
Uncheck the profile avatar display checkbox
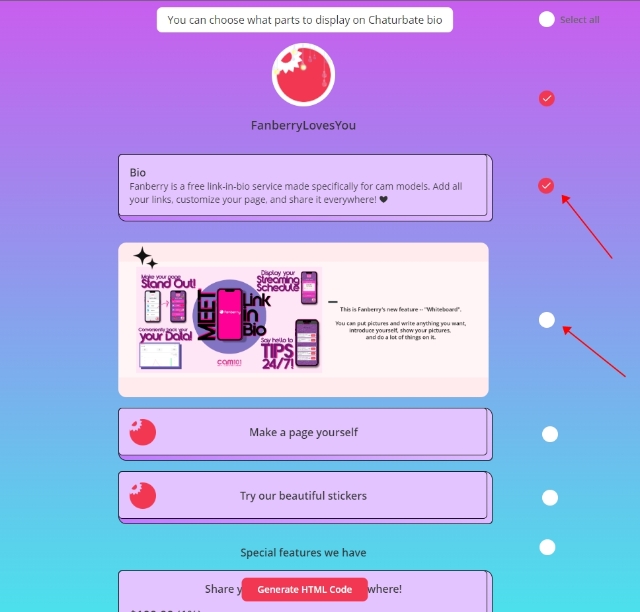(546, 98)
